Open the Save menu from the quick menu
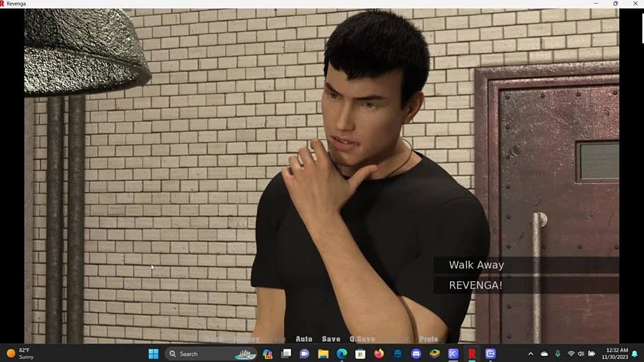Screen dimensions: 644x362 tap(331, 339)
